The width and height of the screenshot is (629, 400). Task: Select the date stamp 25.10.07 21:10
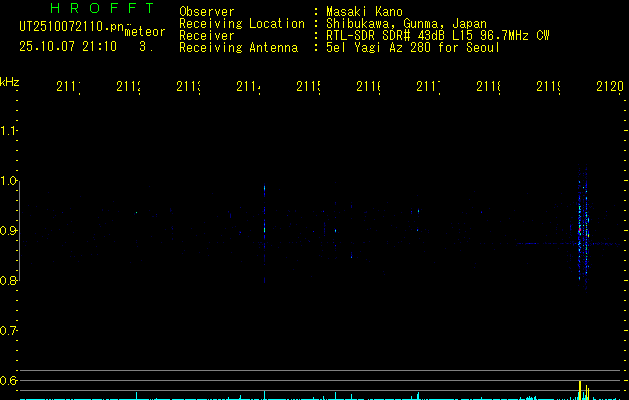pyautogui.click(x=68, y=47)
